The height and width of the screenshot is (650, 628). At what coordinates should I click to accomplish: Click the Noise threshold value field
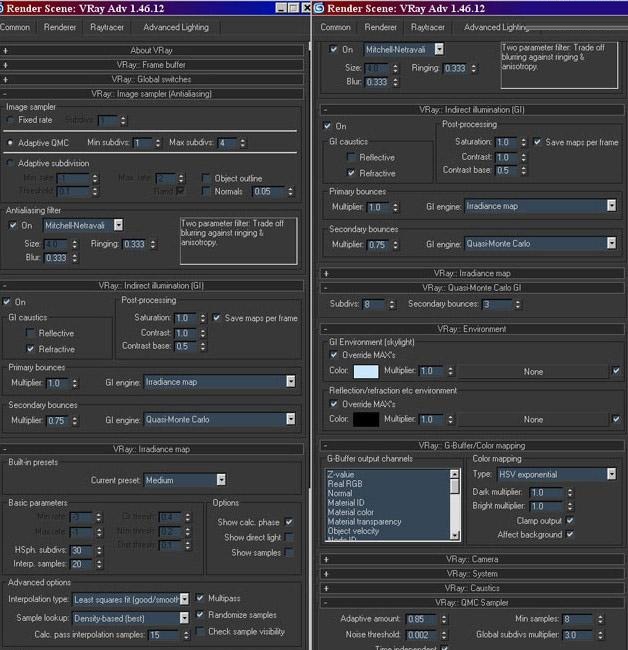click(x=422, y=635)
